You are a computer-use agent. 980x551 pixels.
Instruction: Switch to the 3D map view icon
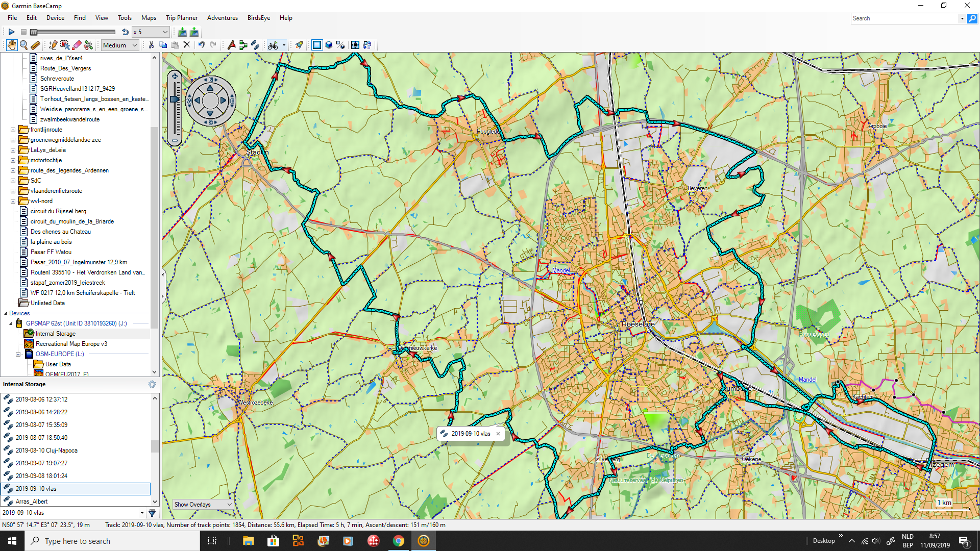pyautogui.click(x=329, y=45)
